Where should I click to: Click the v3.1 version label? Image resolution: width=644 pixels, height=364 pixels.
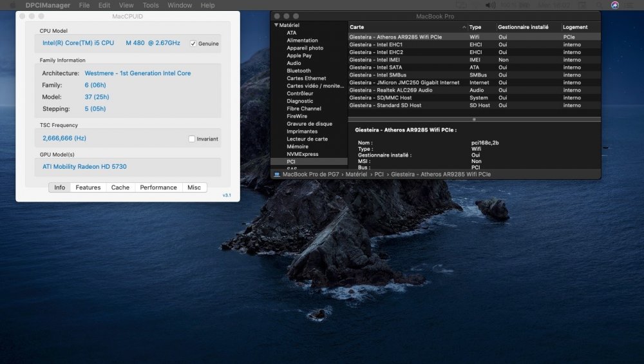(x=227, y=195)
